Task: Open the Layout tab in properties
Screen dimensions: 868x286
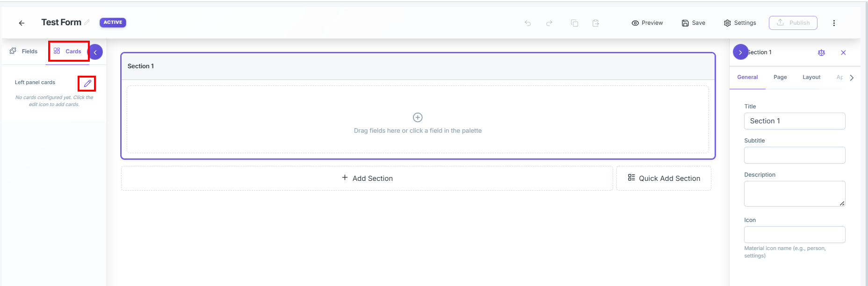Action: coord(811,77)
